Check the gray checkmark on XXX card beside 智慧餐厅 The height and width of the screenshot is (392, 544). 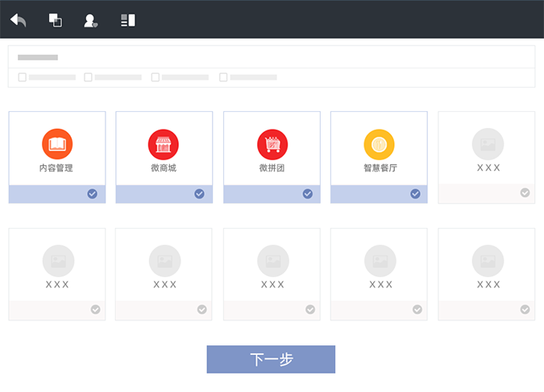[525, 193]
